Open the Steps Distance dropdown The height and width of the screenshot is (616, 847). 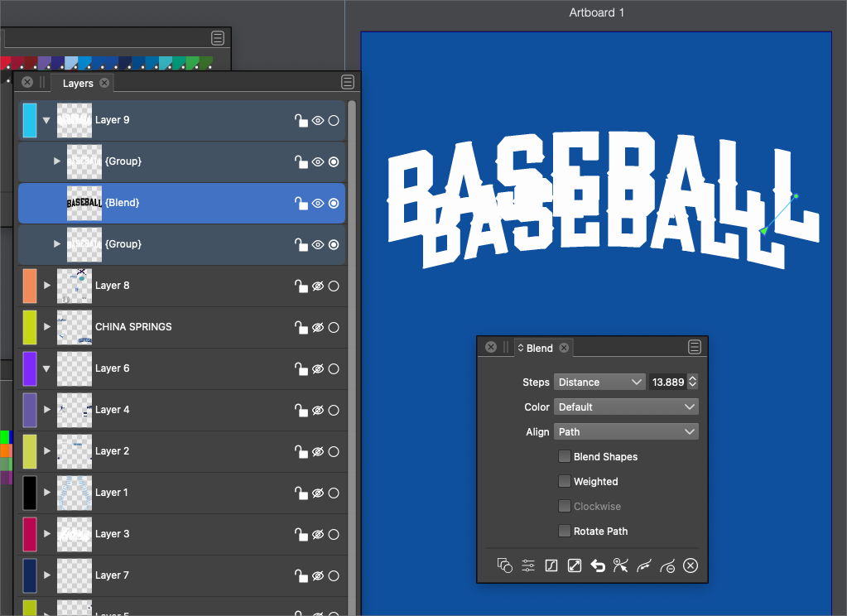click(x=599, y=382)
